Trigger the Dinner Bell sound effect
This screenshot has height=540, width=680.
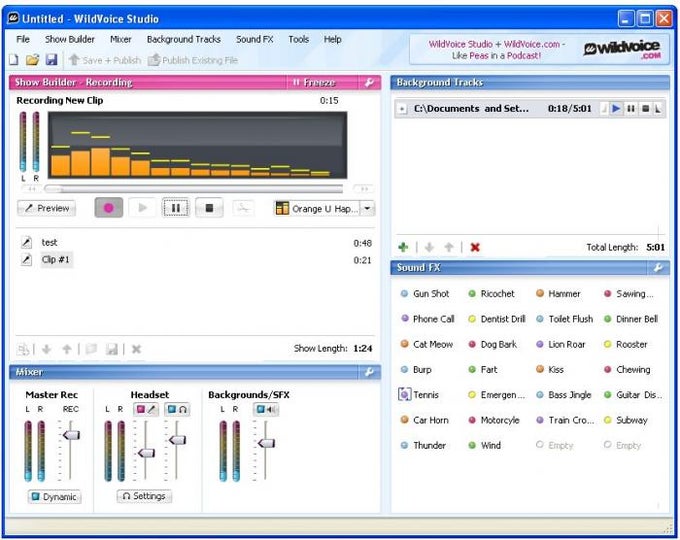(631, 319)
